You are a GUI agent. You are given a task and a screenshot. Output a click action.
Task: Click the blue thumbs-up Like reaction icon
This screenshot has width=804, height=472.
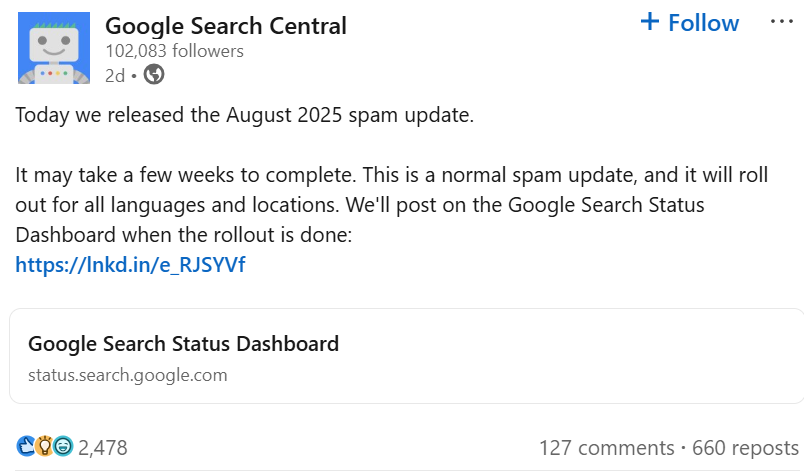(x=25, y=447)
